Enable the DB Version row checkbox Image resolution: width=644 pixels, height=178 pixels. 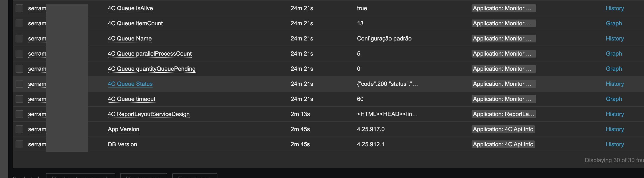coord(19,144)
